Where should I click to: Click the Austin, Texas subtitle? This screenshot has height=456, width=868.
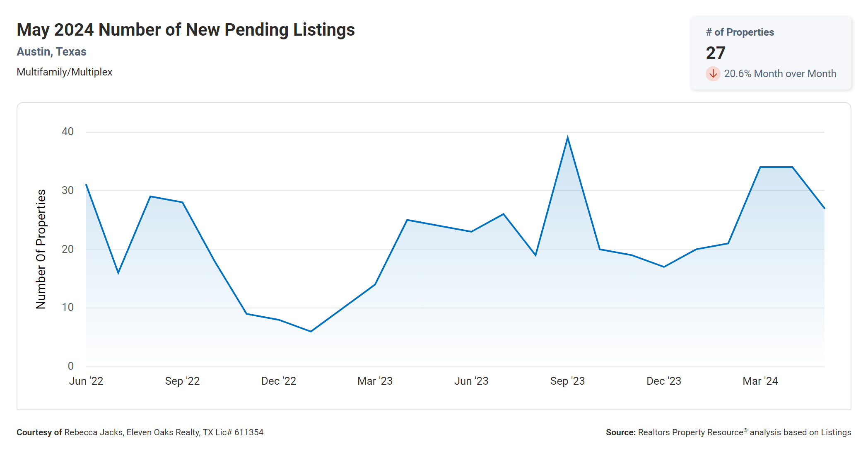point(51,52)
